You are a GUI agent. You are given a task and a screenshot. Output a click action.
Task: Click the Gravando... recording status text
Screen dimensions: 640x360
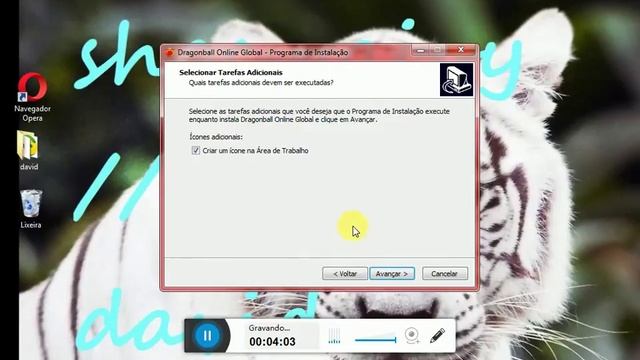point(269,328)
